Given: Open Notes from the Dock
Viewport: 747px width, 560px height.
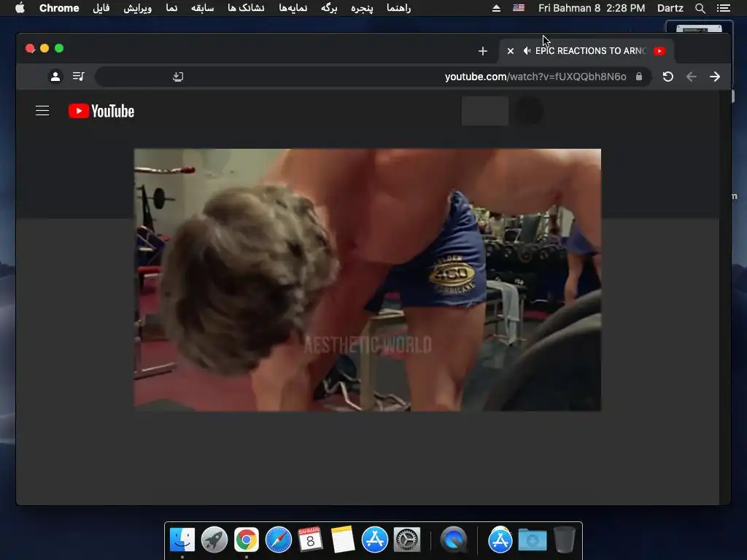Looking at the screenshot, I should click(x=343, y=540).
